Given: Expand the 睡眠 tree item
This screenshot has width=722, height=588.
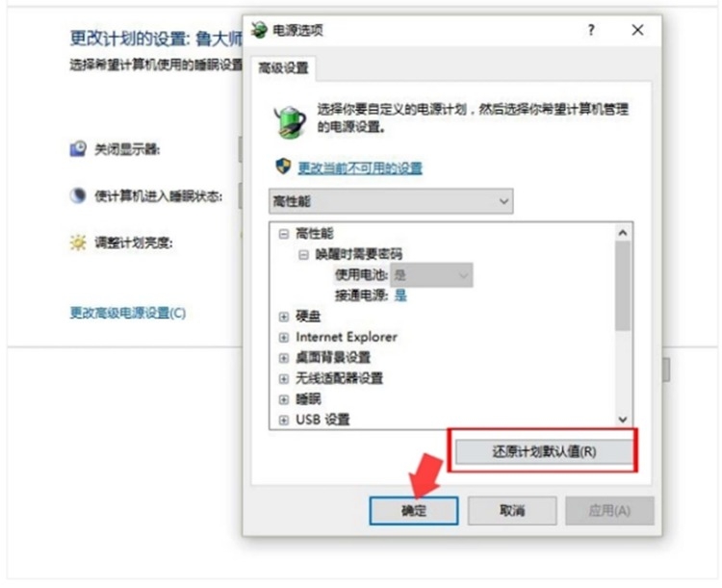Looking at the screenshot, I should (x=284, y=399).
